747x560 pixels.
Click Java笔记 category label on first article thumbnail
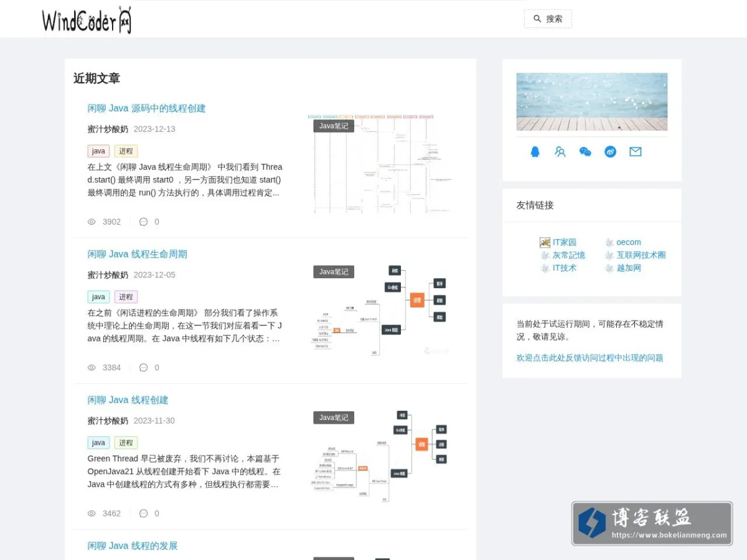[x=334, y=126]
